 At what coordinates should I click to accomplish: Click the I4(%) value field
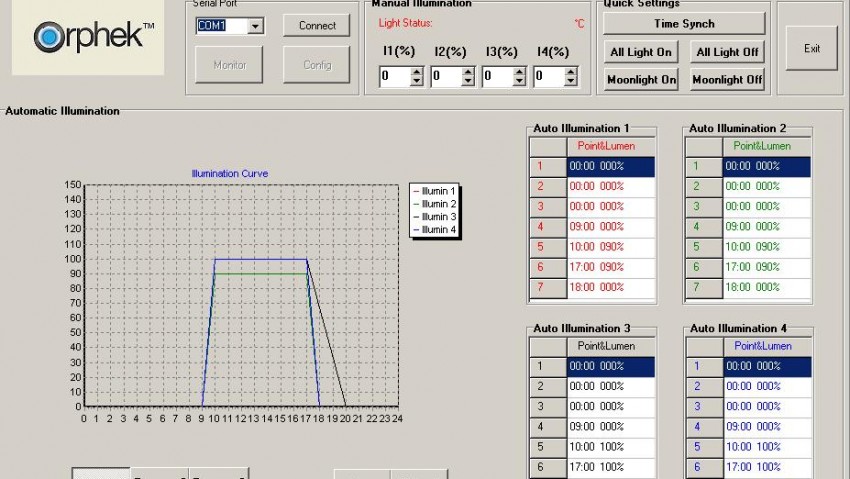549,76
